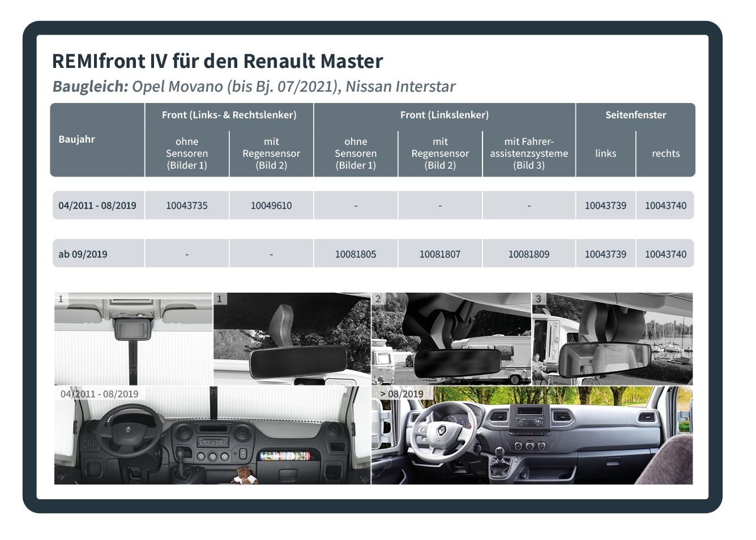The image size is (756, 540).
Task: Select part number 10043735 for early models
Action: point(187,205)
